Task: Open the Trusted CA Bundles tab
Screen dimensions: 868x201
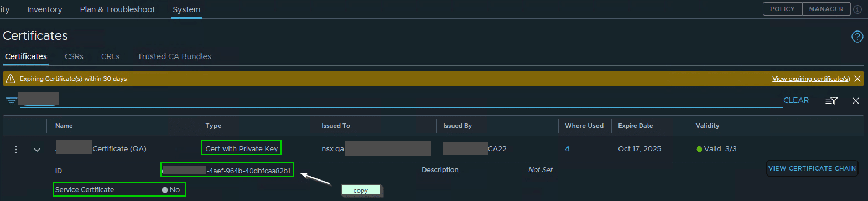Action: (174, 56)
